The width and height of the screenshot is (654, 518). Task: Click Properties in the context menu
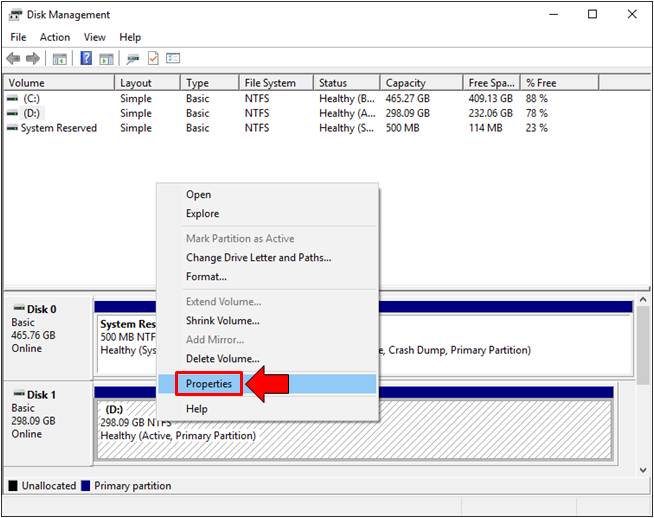coord(267,384)
